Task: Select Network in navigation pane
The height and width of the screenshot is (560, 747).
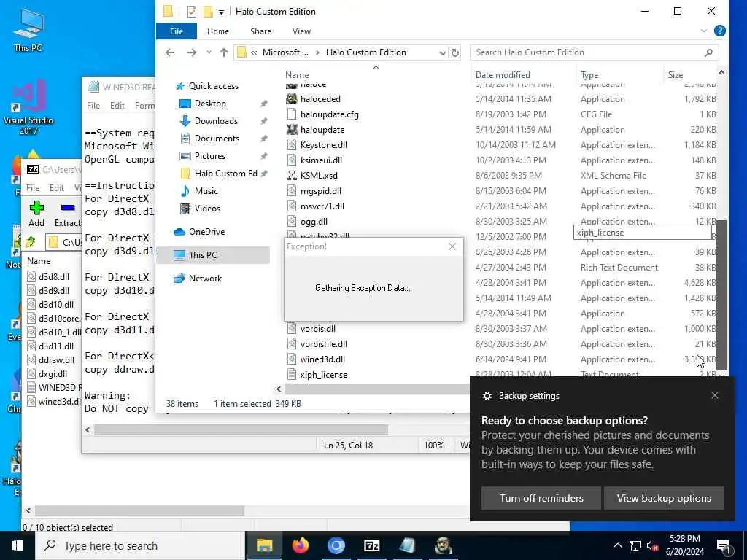Action: click(205, 279)
